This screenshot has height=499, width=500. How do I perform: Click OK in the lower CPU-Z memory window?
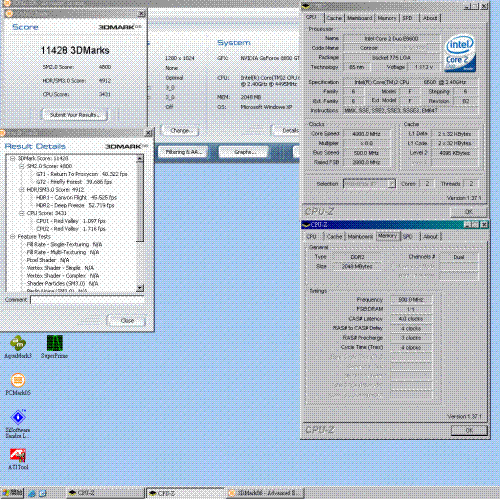coord(469,430)
